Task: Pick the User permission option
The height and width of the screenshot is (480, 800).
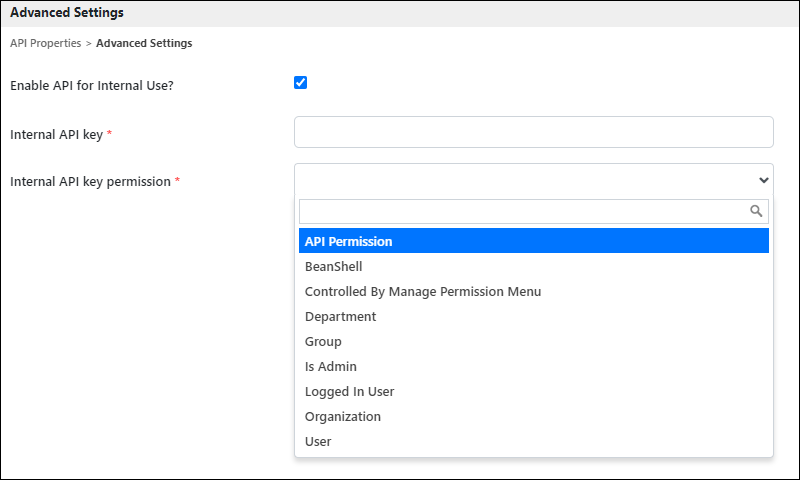Action: point(534,441)
